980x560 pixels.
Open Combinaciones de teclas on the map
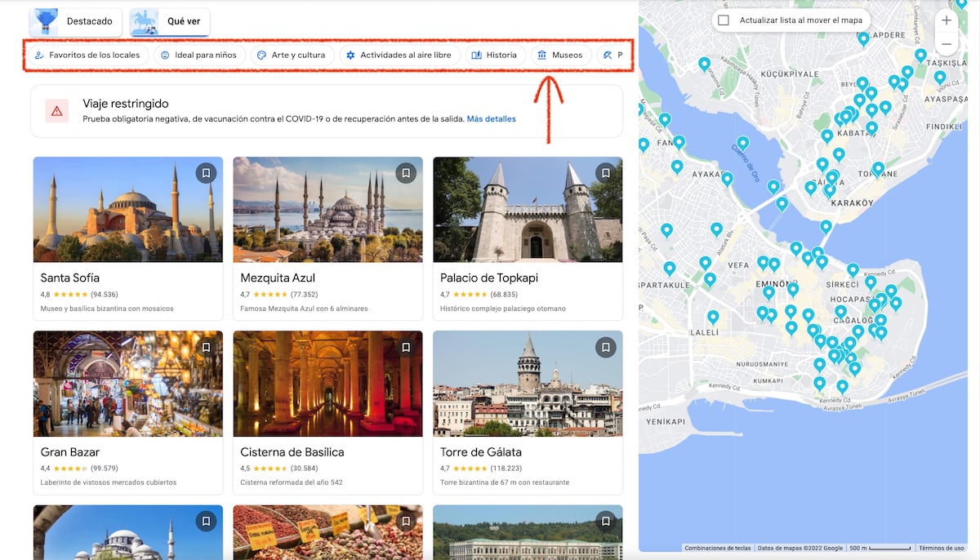tap(718, 548)
